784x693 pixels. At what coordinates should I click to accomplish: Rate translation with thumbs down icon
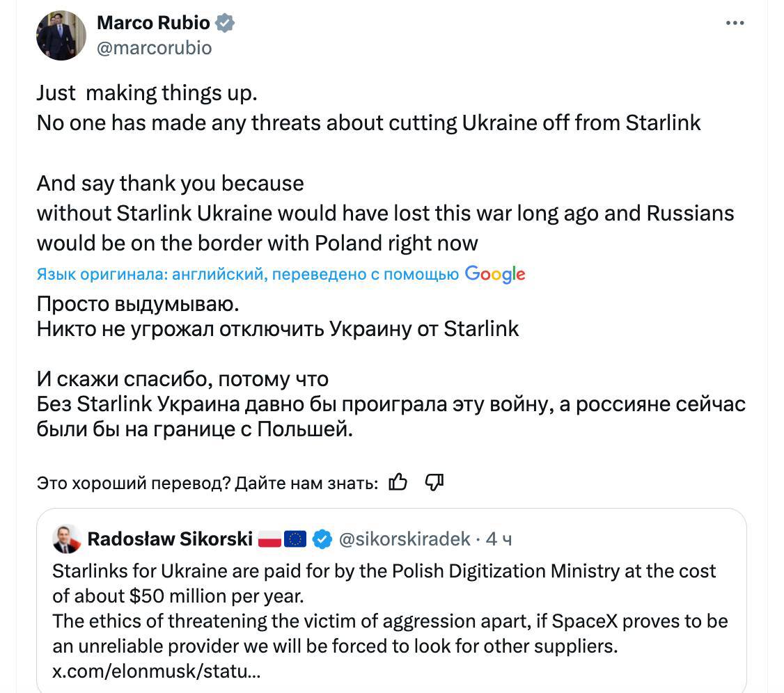pos(434,481)
